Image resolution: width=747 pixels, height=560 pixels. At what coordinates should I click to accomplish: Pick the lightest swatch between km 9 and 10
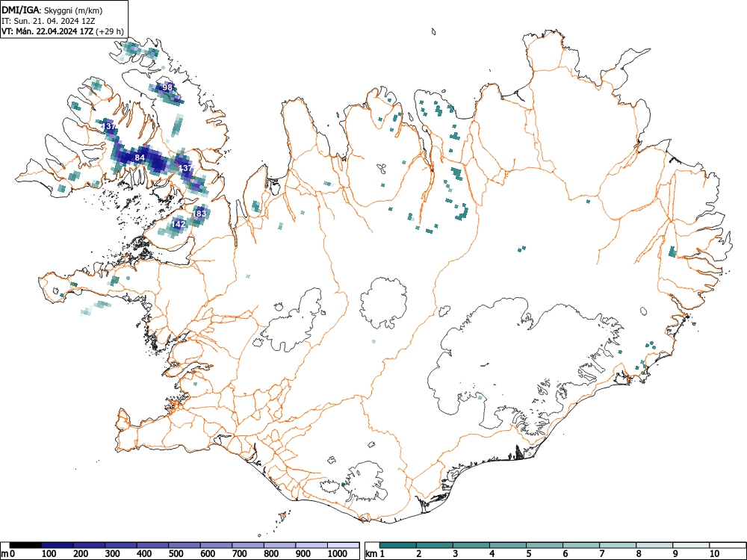coord(691,545)
